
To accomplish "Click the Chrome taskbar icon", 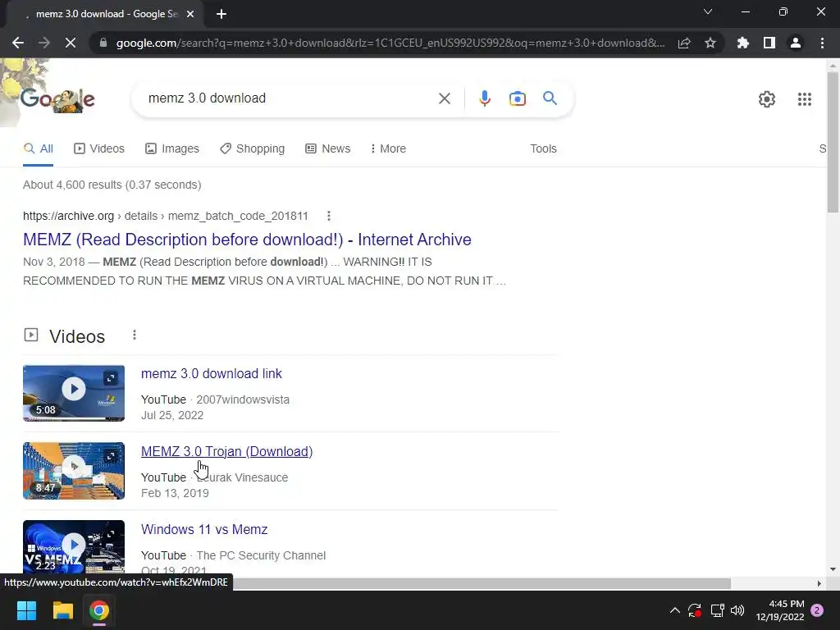I will (99, 610).
